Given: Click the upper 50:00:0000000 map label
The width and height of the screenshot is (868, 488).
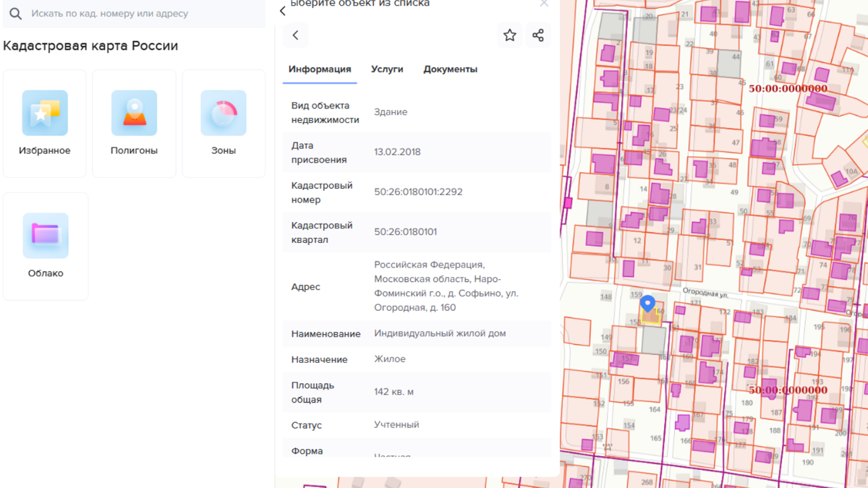Looking at the screenshot, I should (x=788, y=88).
